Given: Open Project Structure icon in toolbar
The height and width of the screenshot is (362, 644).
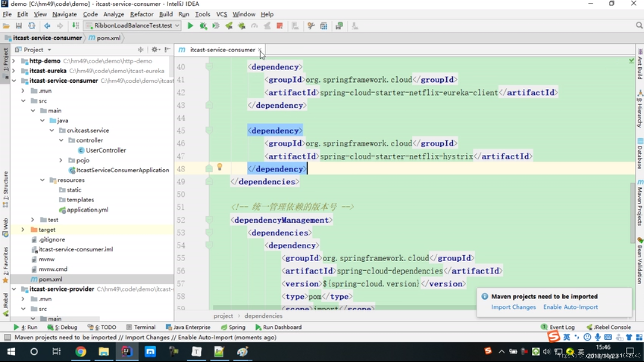Looking at the screenshot, I should coord(324,26).
